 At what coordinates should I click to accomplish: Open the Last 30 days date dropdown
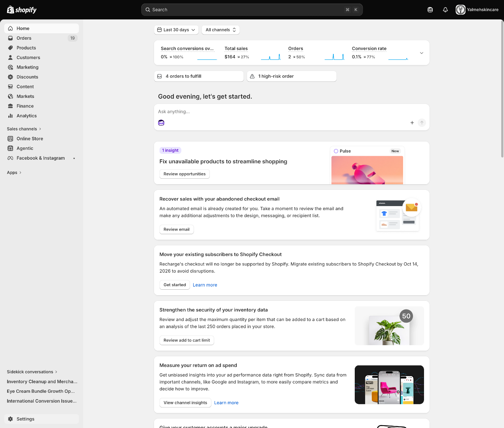click(x=176, y=30)
